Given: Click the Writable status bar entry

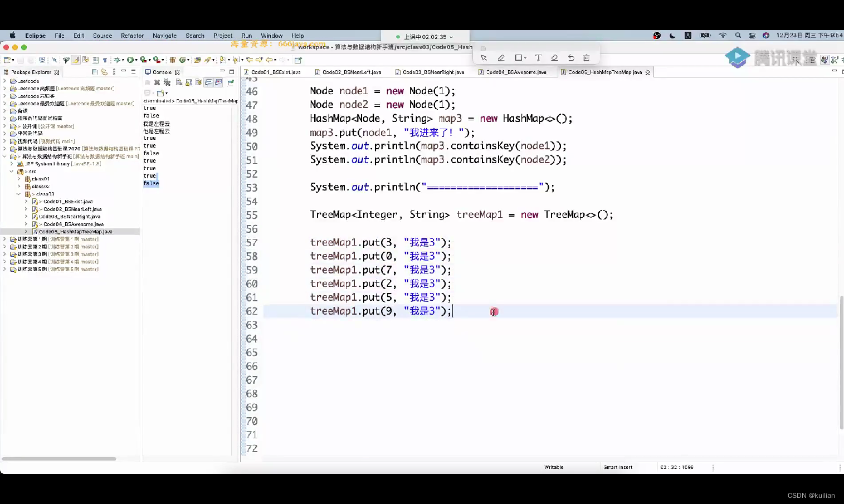Looking at the screenshot, I should click(554, 467).
